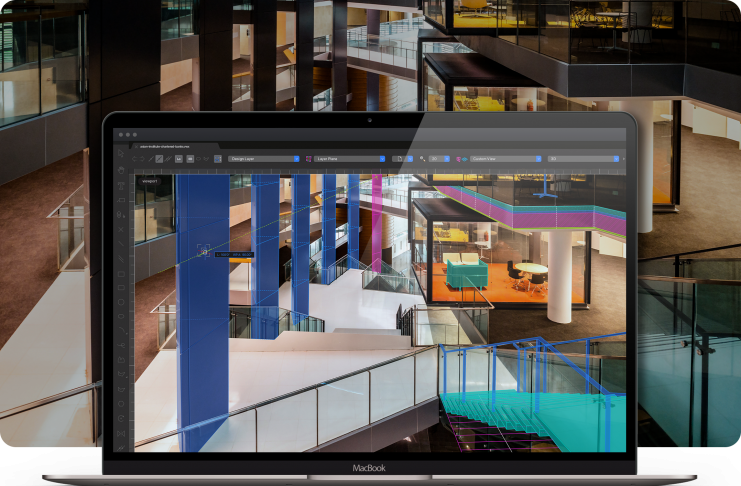The height and width of the screenshot is (486, 741).
Task: Toggle the double-line mode button
Action: [170, 159]
